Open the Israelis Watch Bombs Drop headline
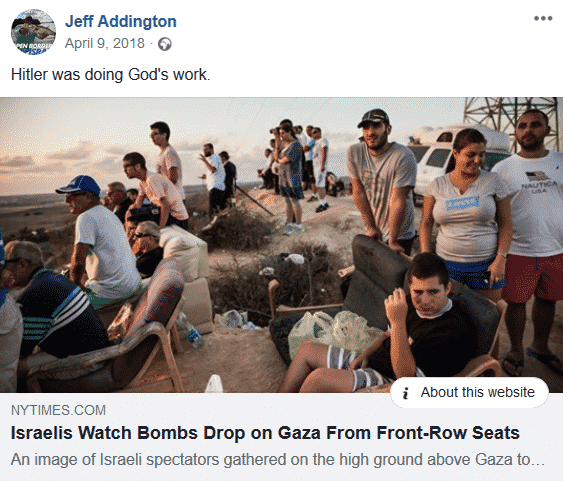563x481 pixels. pyautogui.click(x=265, y=433)
